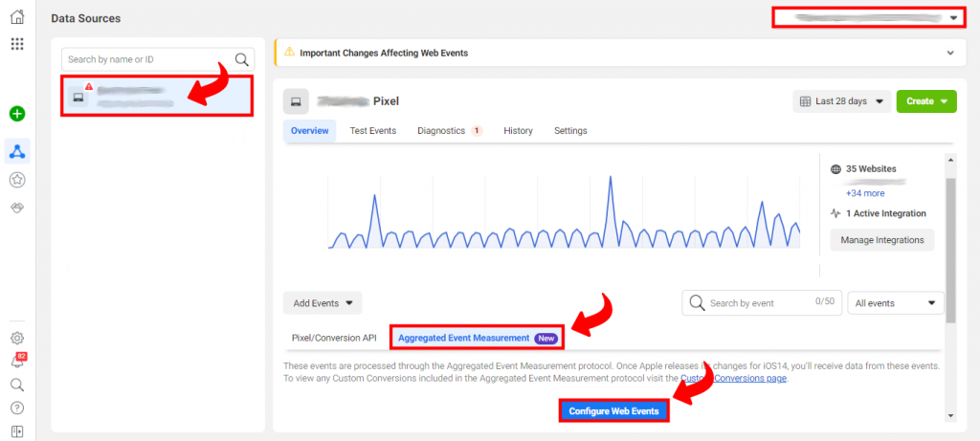980x441 pixels.
Task: Open the Diagnostics tab
Action: point(450,131)
